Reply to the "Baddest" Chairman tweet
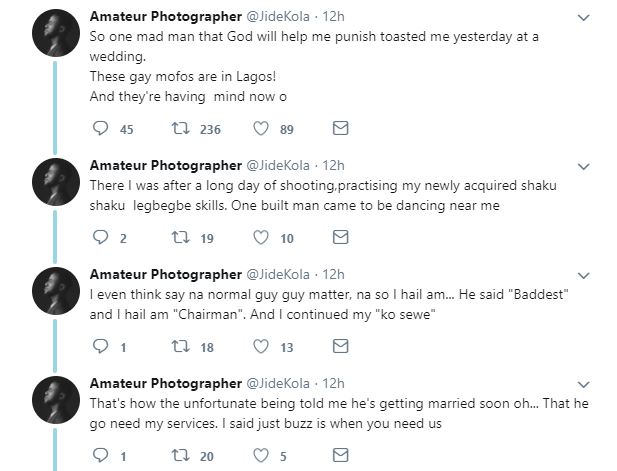The image size is (617, 471). (x=100, y=346)
